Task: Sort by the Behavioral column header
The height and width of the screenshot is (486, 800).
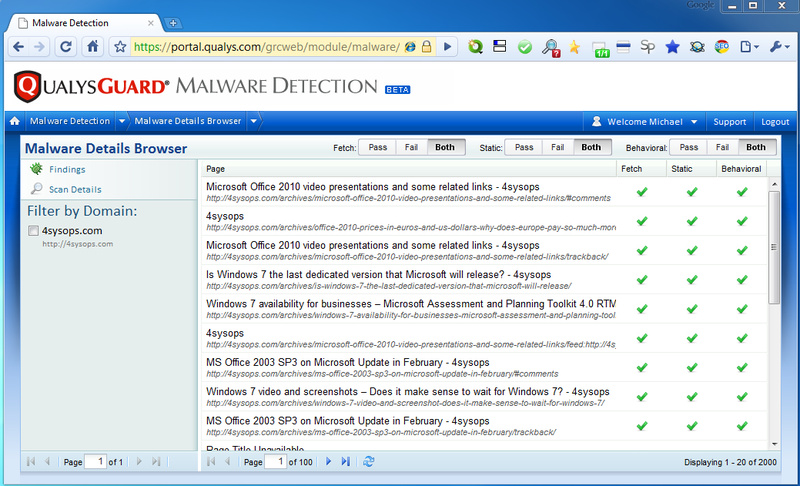Action: [741, 169]
